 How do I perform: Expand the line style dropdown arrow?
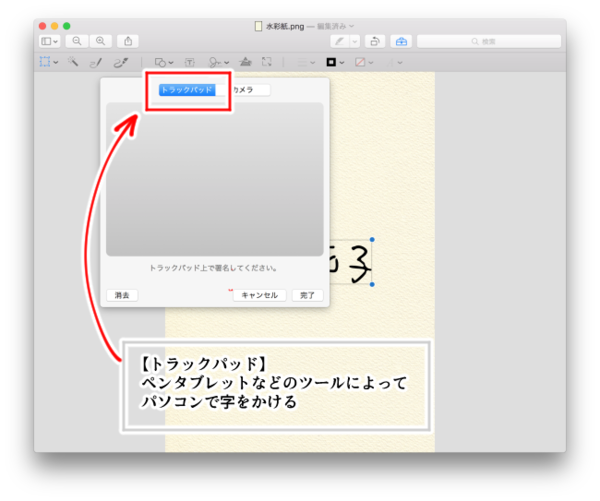313,62
